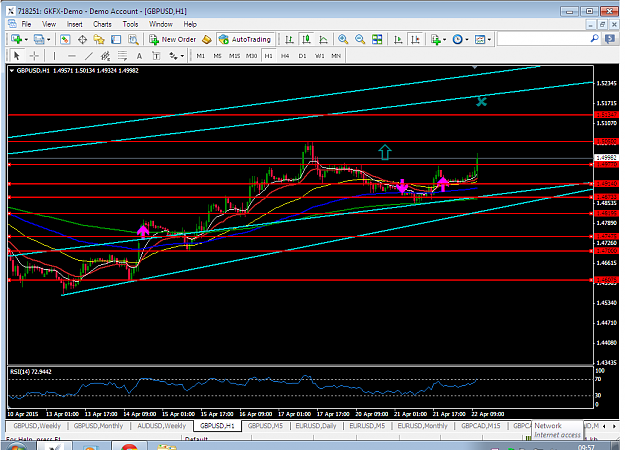625x450 pixels.
Task: Switch timeframe to M30
Action: click(251, 56)
